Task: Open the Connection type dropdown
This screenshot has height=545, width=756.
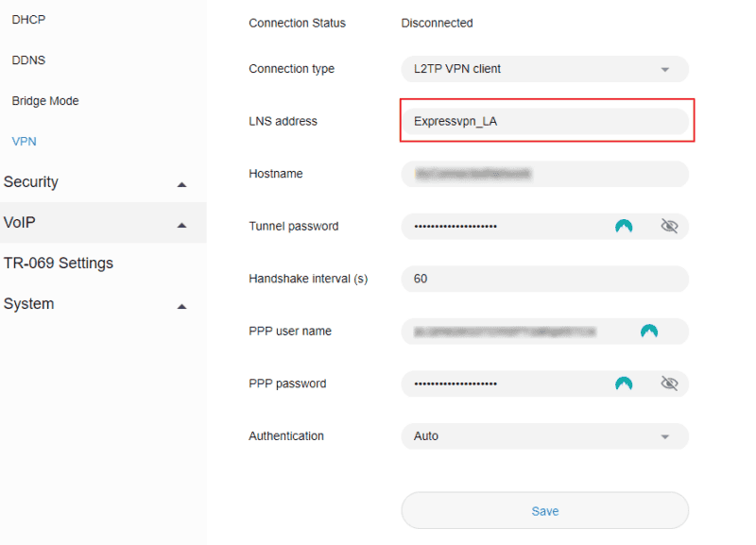Action: pos(545,69)
